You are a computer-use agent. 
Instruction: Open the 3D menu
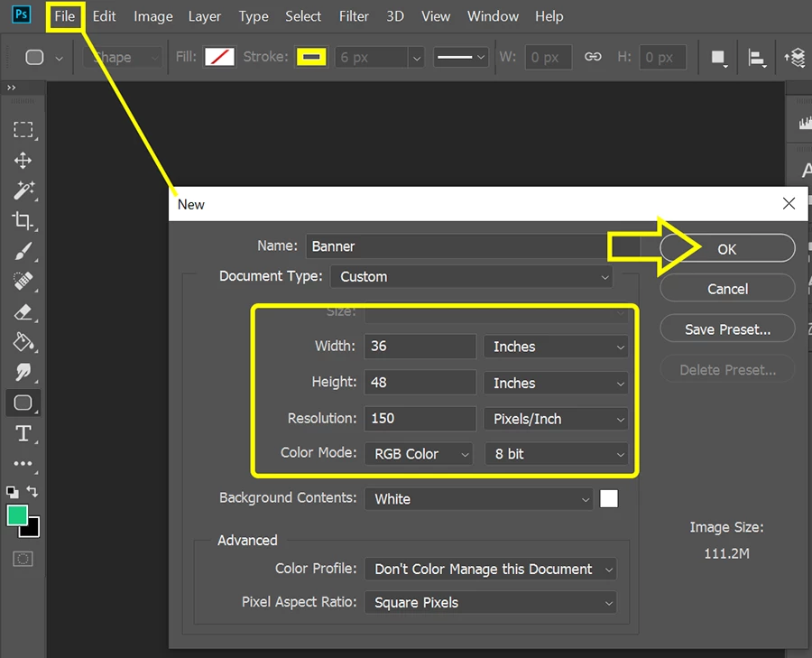pos(395,16)
